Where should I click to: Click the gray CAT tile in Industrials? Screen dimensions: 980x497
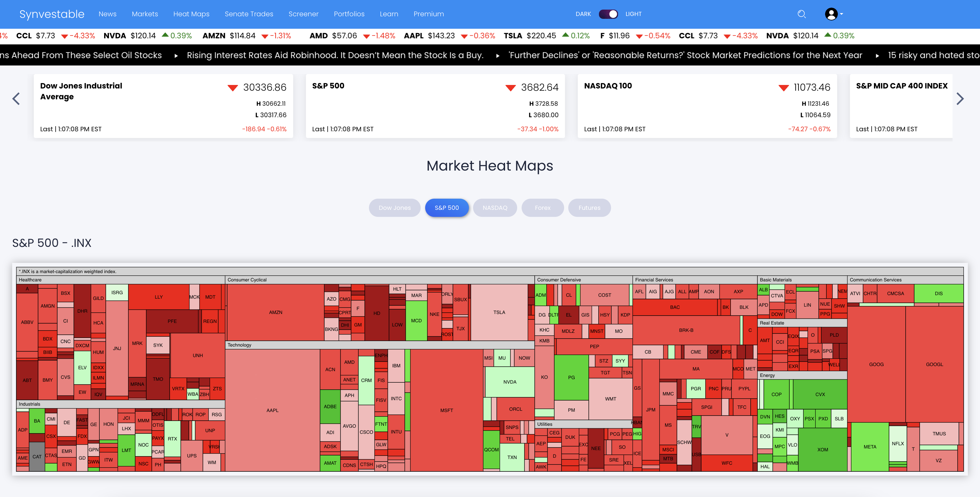37,456
